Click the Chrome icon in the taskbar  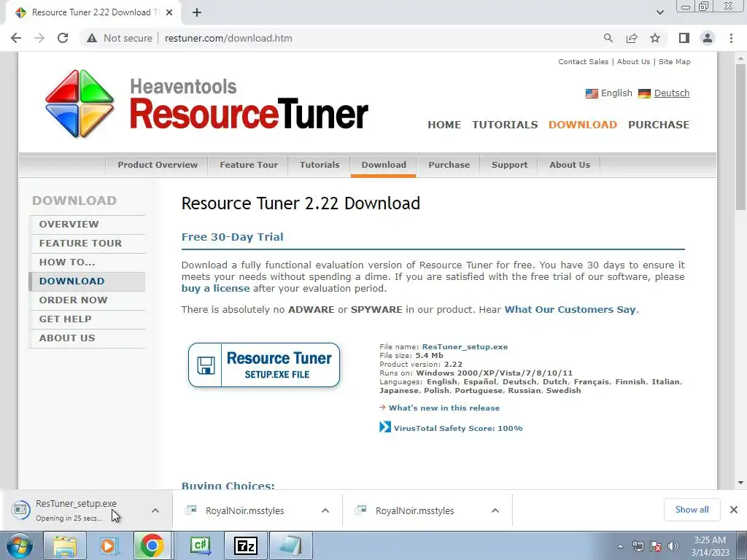pos(152,545)
